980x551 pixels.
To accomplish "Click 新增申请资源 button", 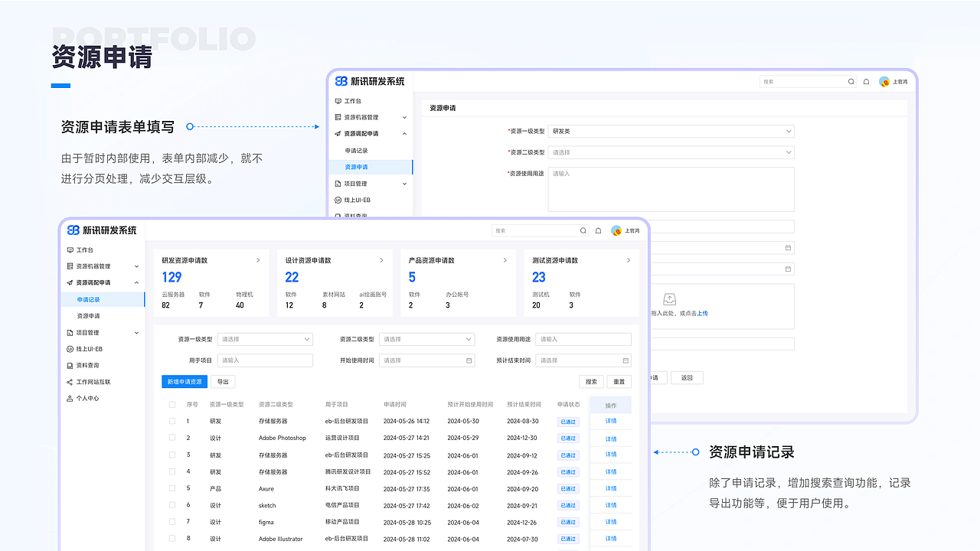I will tap(185, 382).
